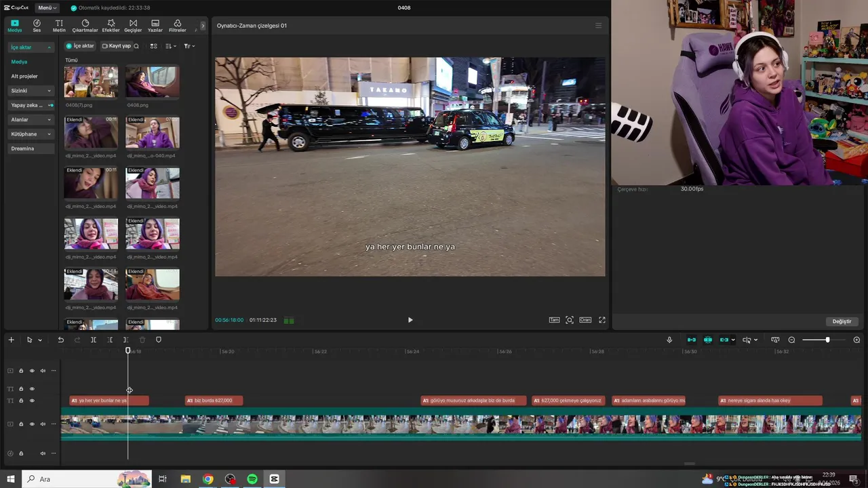Hide the empty text track
Screen dimensions: 868x488
(32, 389)
